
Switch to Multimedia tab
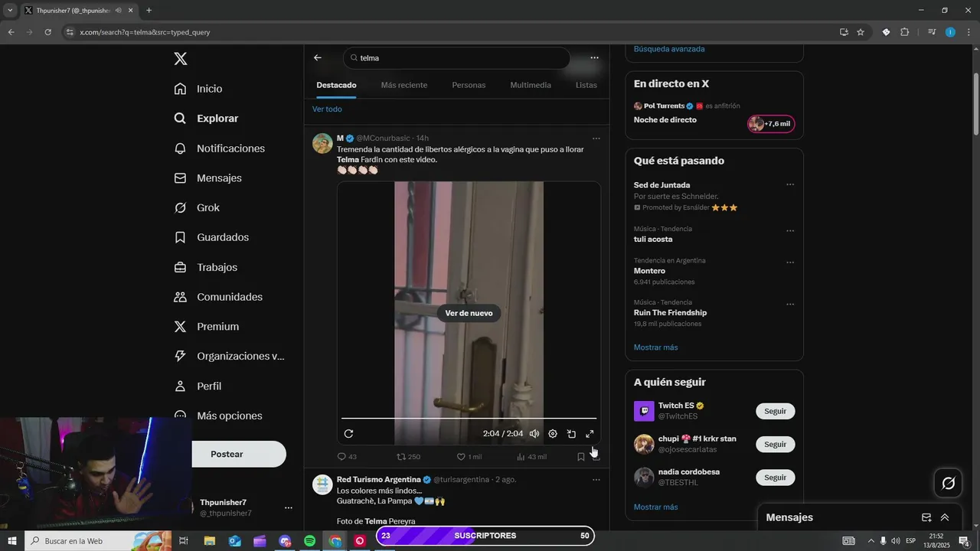531,85
